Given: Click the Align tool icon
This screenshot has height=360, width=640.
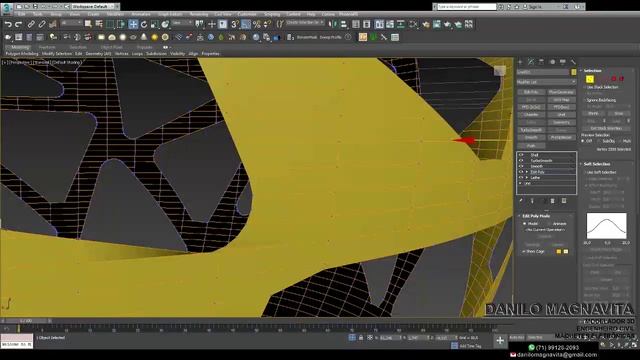Looking at the screenshot, I should pos(344,24).
